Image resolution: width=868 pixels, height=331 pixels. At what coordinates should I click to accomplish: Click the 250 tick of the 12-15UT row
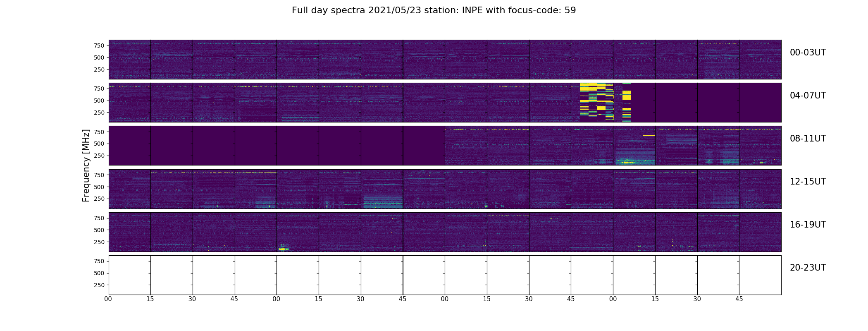pyautogui.click(x=99, y=199)
